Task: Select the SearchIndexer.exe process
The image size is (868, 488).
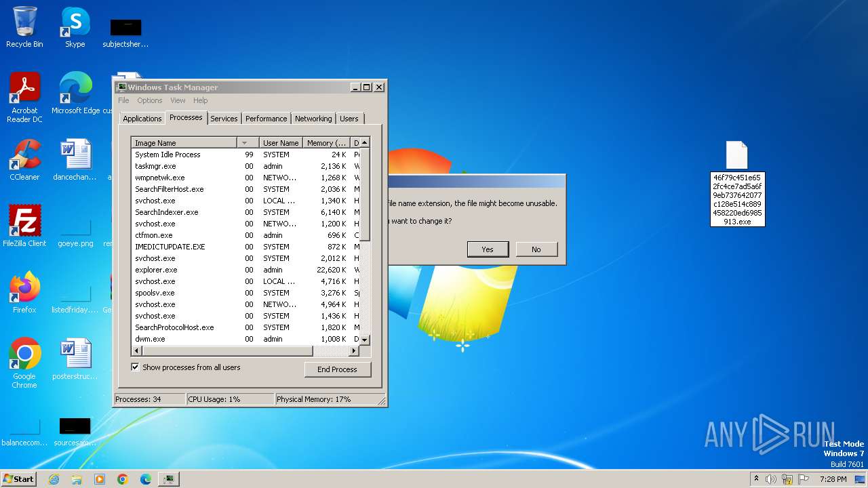Action: pos(245,212)
